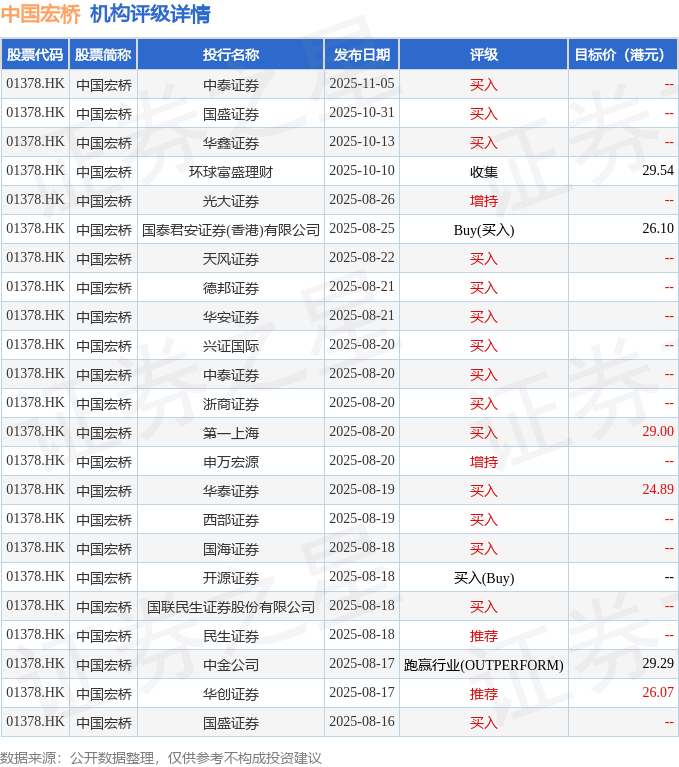
Task: Select the 开源证券 bank name cell
Action: (x=231, y=578)
